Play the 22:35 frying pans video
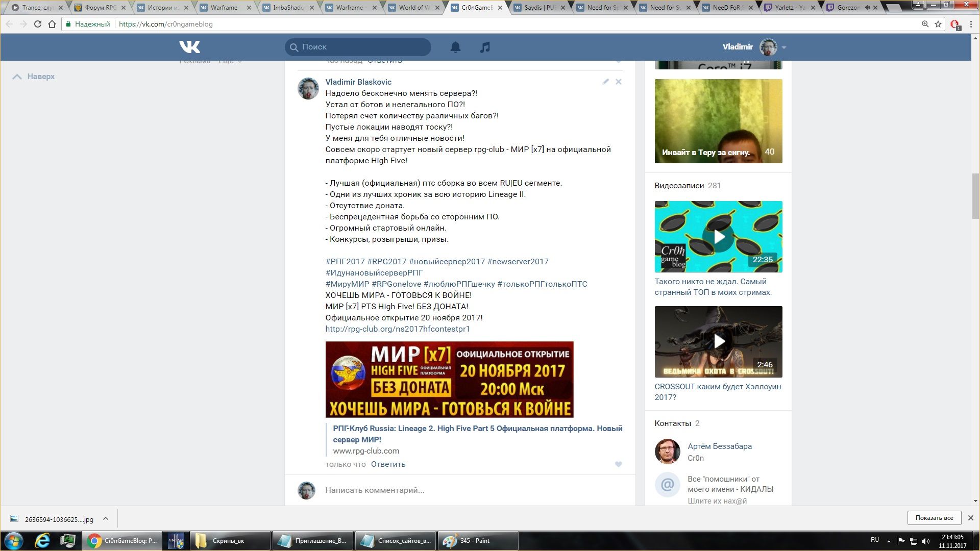 point(718,237)
